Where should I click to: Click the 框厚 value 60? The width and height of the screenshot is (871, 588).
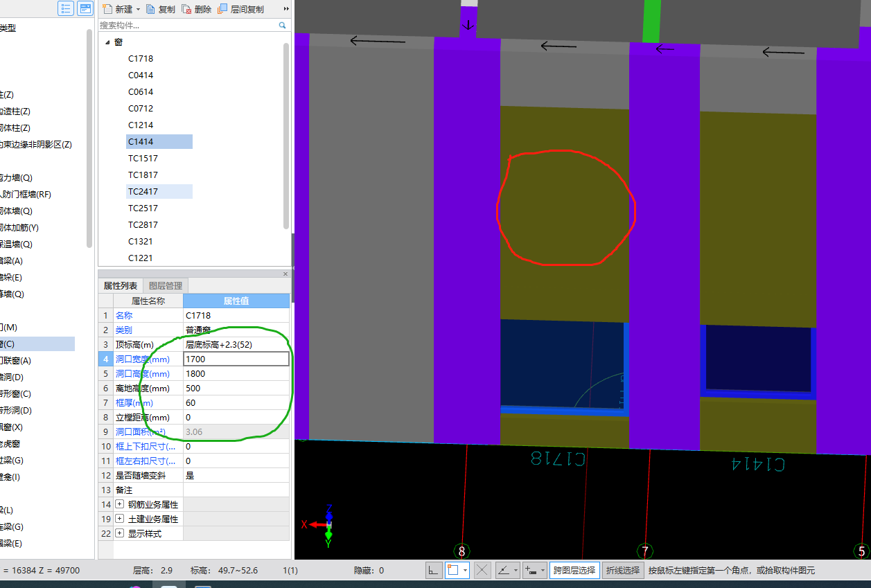tap(236, 402)
